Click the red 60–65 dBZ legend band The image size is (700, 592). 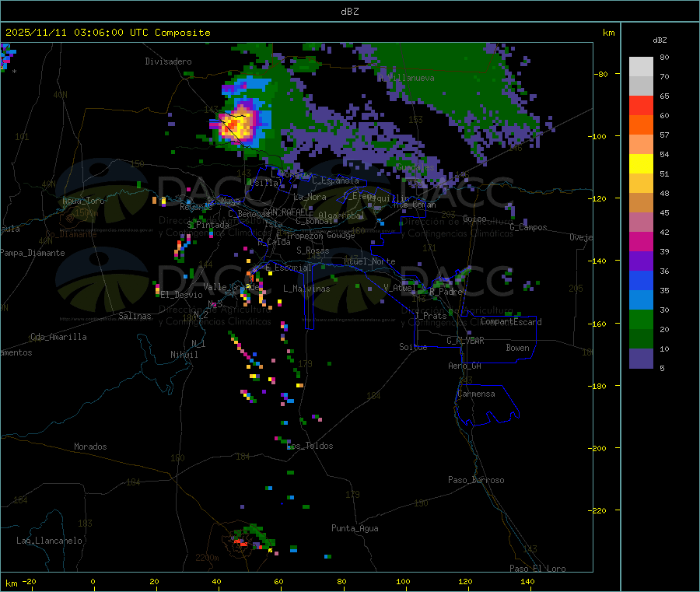[x=641, y=105]
